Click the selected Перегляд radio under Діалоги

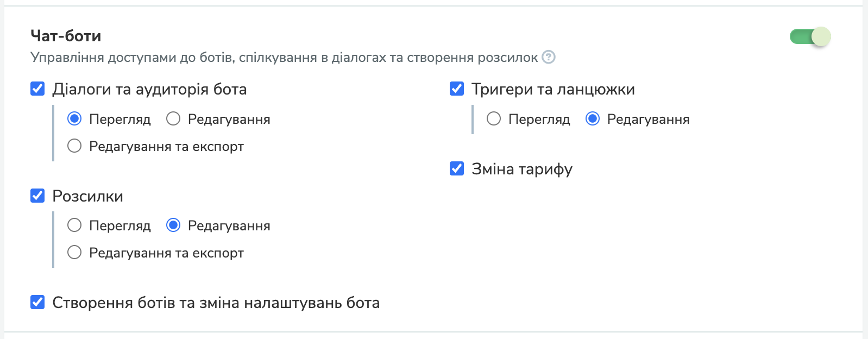coord(74,118)
